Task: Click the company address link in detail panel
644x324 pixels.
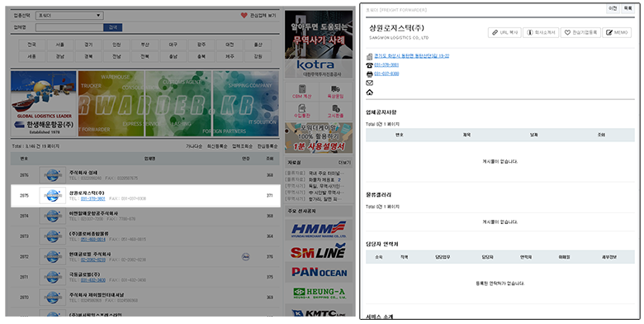Action: 411,56
